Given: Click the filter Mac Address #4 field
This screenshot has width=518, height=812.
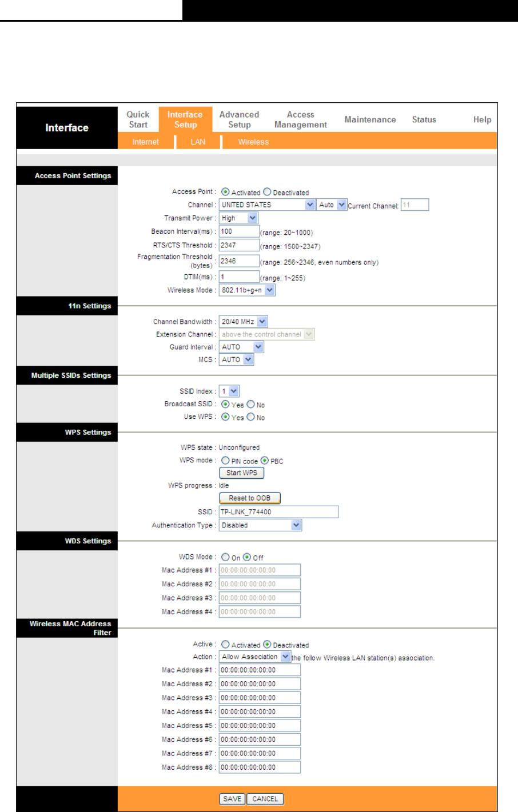Looking at the screenshot, I should pyautogui.click(x=260, y=711).
